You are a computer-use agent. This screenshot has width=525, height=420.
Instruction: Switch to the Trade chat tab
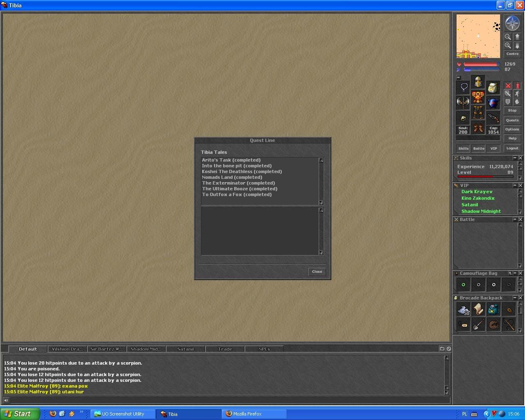pyautogui.click(x=225, y=349)
